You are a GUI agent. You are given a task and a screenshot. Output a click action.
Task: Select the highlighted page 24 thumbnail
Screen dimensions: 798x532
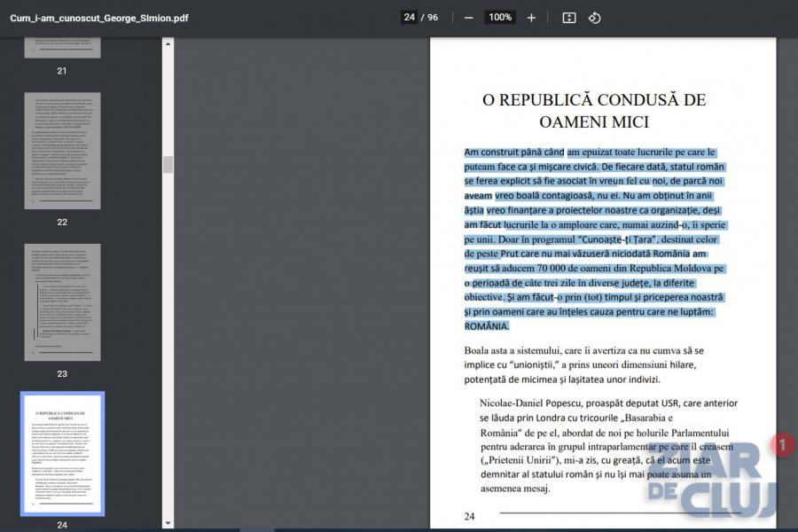62,454
